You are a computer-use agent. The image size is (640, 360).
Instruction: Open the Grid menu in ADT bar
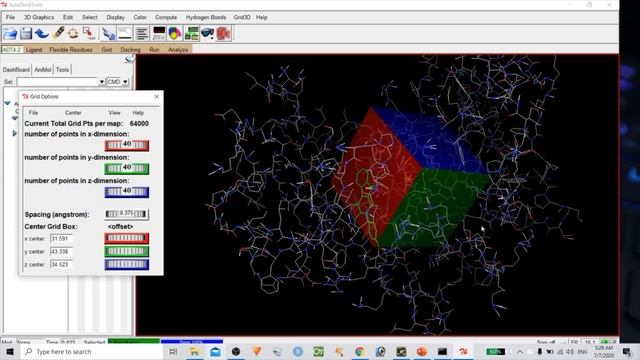pyautogui.click(x=107, y=49)
